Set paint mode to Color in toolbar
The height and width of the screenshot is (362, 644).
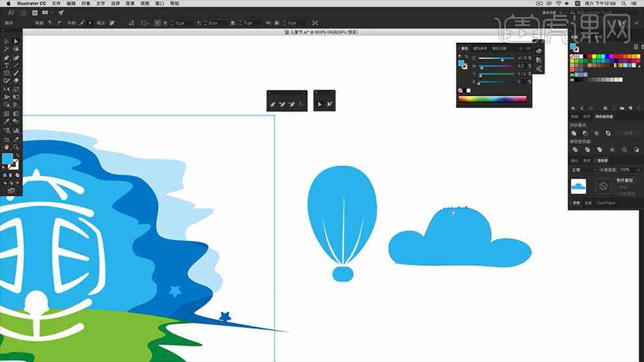(5, 175)
